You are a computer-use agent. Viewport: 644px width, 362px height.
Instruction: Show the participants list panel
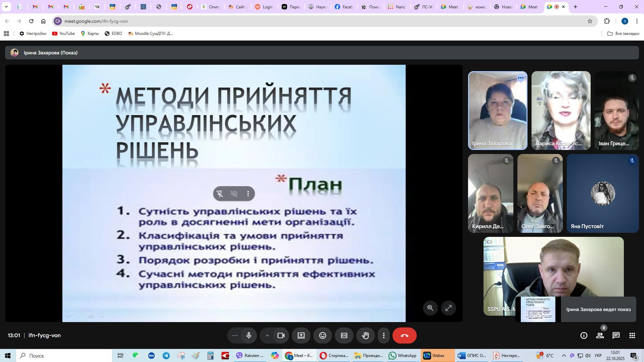[x=600, y=335]
